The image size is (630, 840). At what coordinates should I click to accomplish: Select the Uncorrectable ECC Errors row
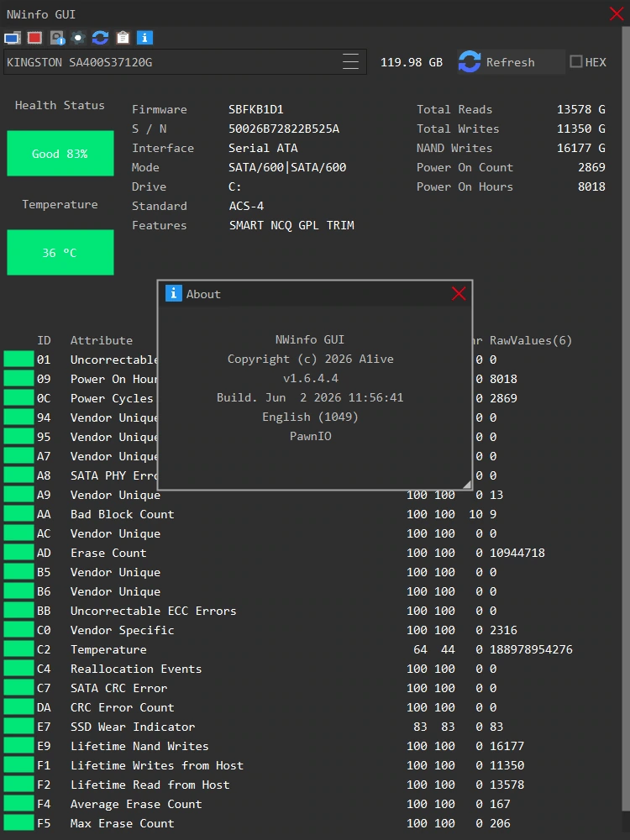pyautogui.click(x=311, y=611)
